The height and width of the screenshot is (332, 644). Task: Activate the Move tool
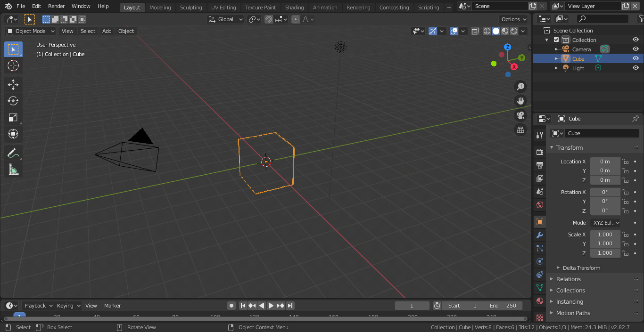13,85
